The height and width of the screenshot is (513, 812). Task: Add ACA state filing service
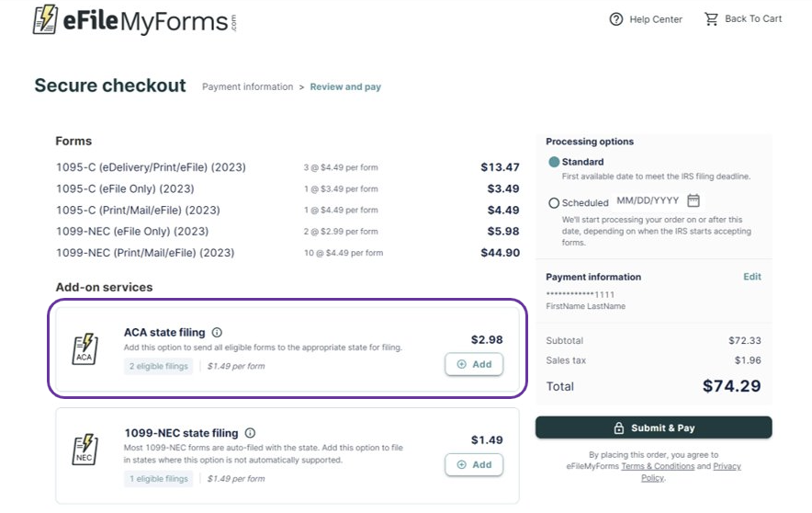(x=474, y=364)
